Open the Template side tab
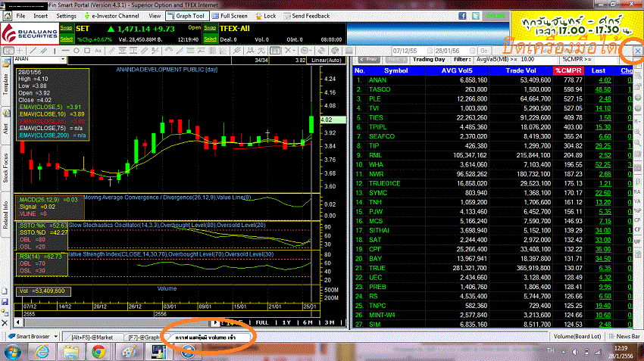 point(6,85)
